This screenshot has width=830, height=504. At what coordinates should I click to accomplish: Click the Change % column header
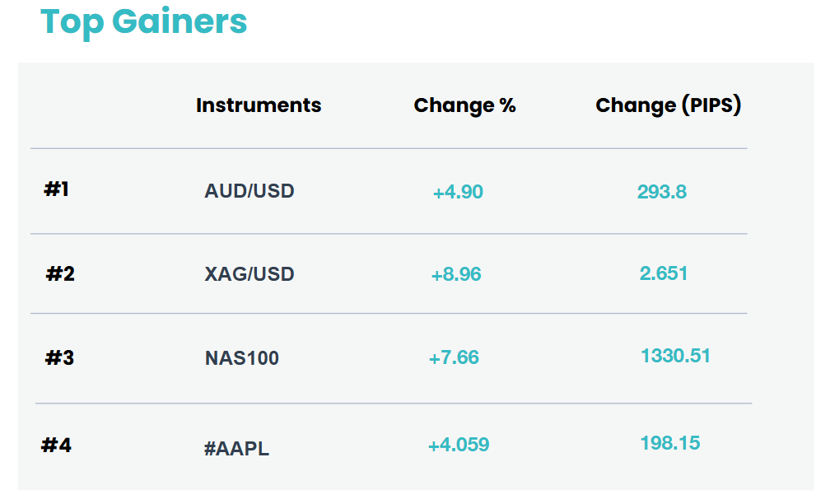coord(464,105)
